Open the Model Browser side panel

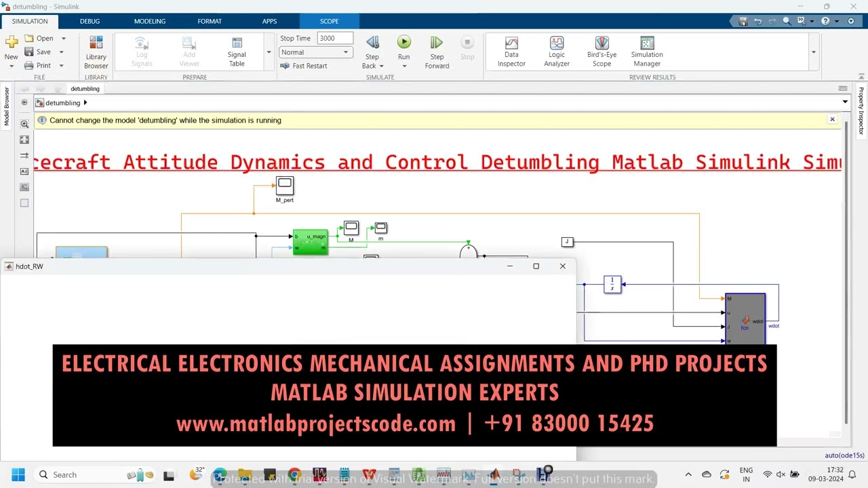click(x=7, y=107)
